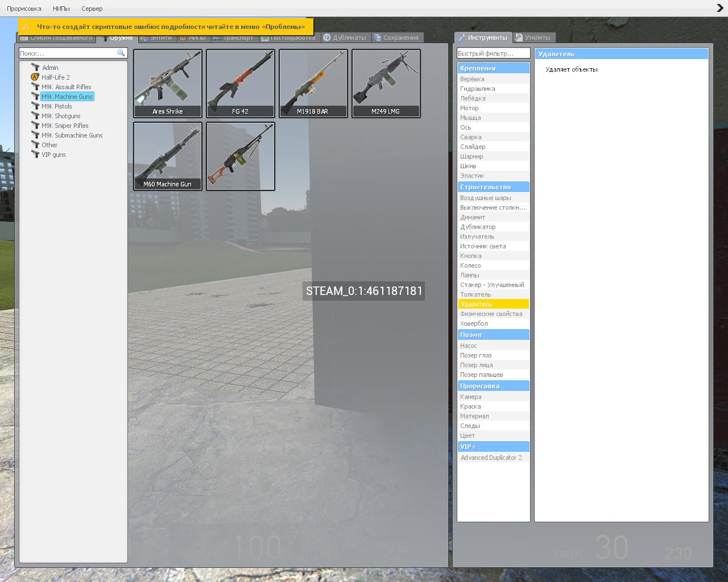Spawn the FG 42 weapon
This screenshot has width=728, height=582.
241,84
